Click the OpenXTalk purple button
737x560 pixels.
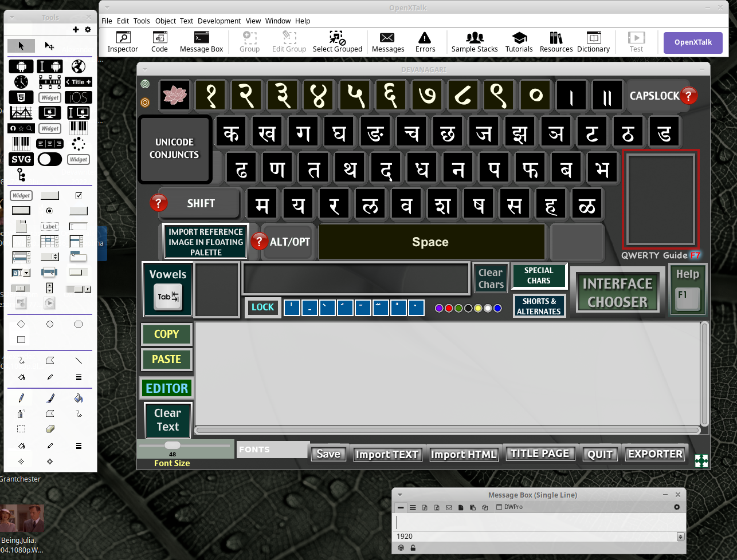[x=693, y=43]
